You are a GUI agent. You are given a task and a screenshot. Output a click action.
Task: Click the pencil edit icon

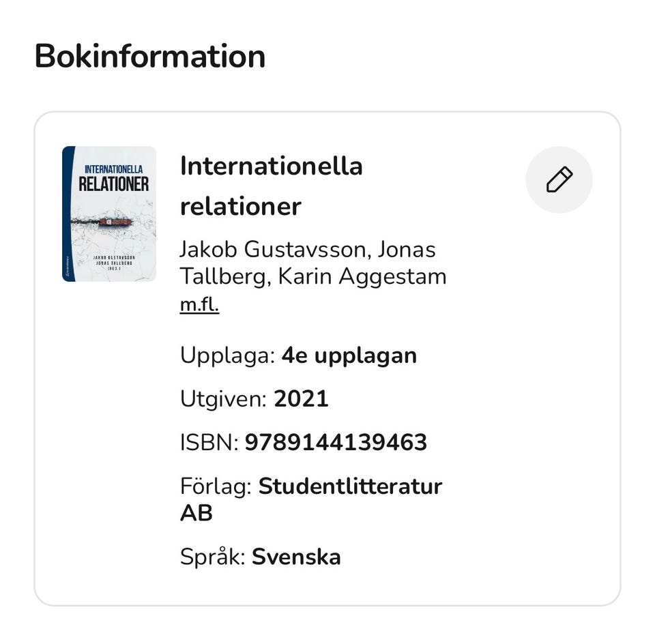pyautogui.click(x=559, y=180)
